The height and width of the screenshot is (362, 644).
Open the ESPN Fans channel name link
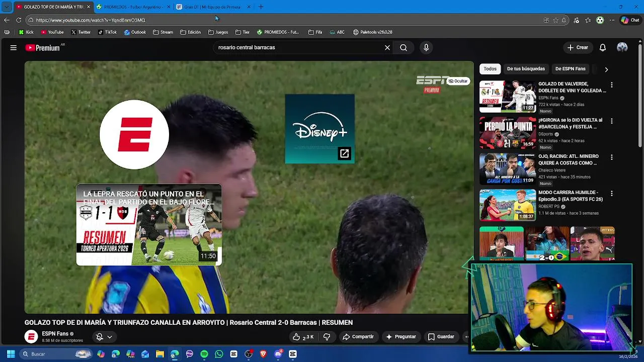[x=55, y=334]
